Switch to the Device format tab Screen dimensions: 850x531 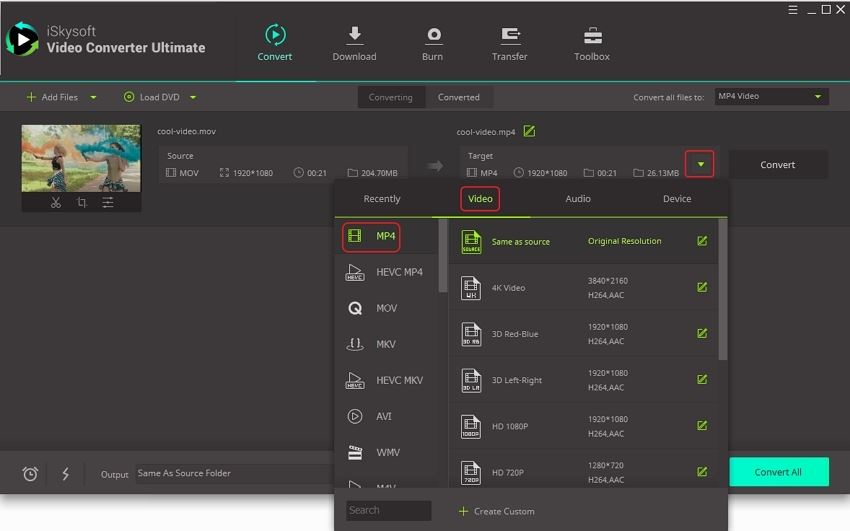tap(677, 199)
